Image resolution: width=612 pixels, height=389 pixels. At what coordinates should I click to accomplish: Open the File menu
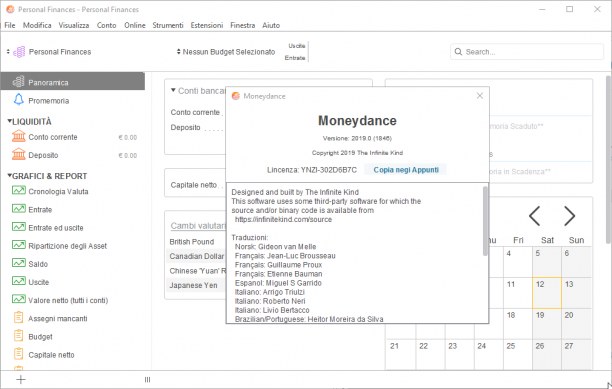tap(10, 25)
